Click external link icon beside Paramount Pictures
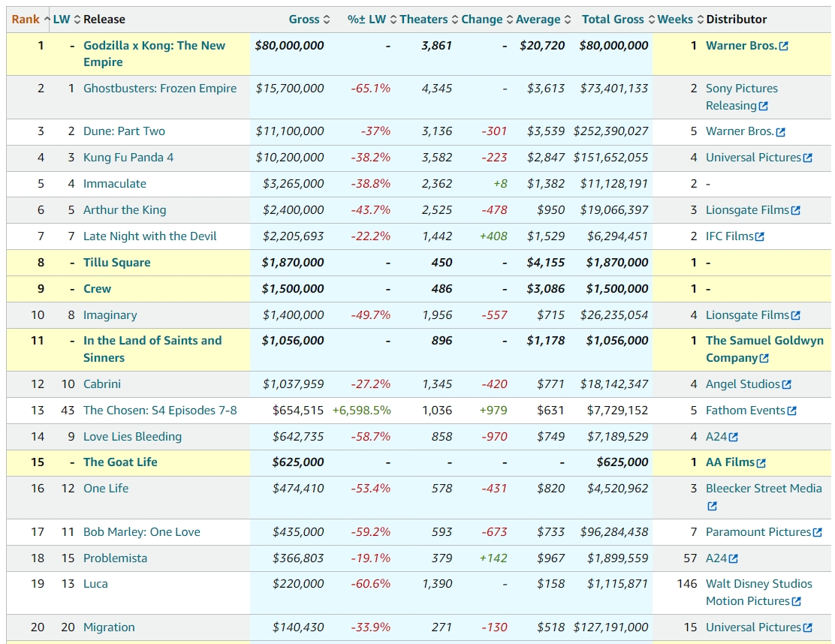The width and height of the screenshot is (835, 644). click(x=818, y=532)
